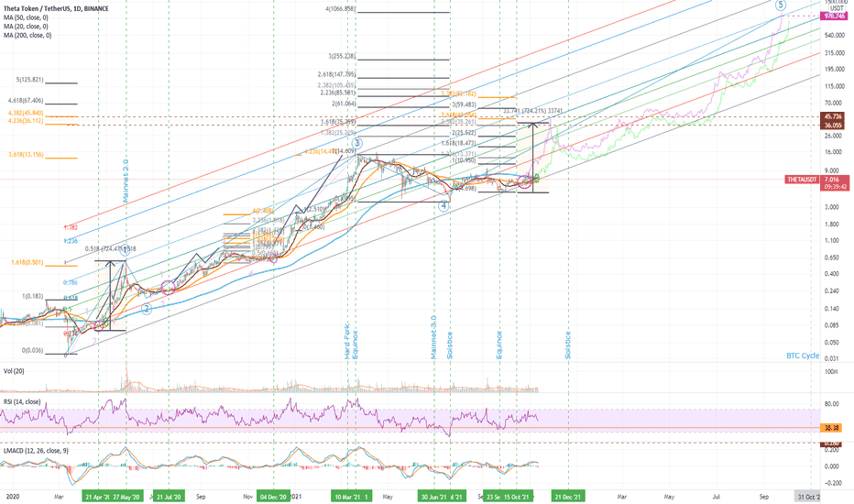Click the 4(1066.858) Fibonacci level label
Image resolution: width=854 pixels, height=504 pixels.
pyautogui.click(x=340, y=9)
